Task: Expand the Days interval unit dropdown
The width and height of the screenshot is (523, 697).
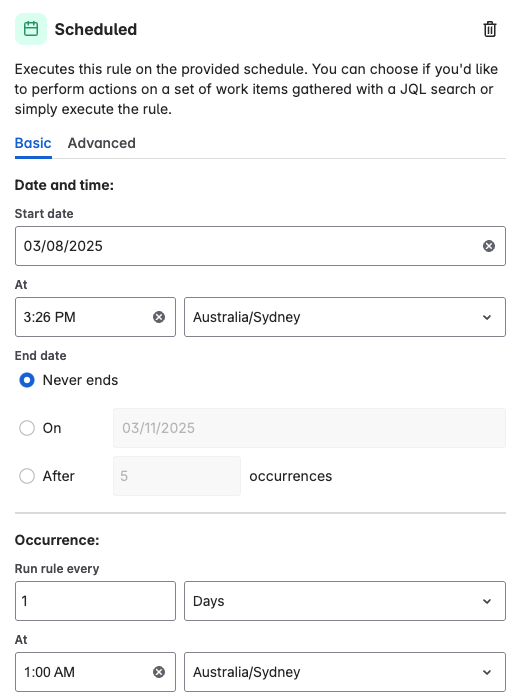Action: pos(345,601)
